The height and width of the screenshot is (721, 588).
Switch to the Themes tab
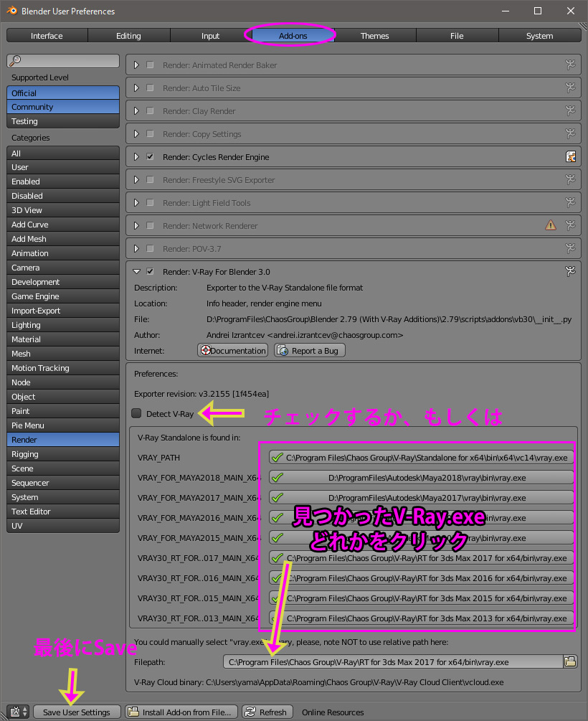click(x=375, y=36)
